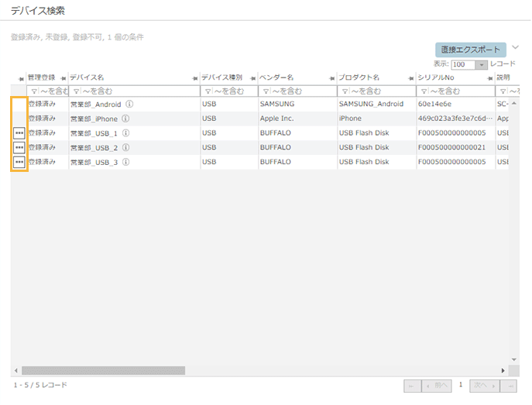Click the info icon next to 営業部_USB_3

tap(125, 162)
